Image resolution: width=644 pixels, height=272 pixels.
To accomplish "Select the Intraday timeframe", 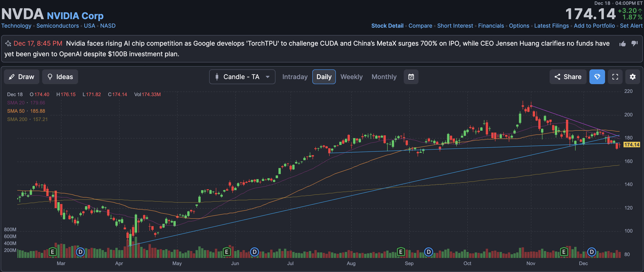I will point(295,77).
